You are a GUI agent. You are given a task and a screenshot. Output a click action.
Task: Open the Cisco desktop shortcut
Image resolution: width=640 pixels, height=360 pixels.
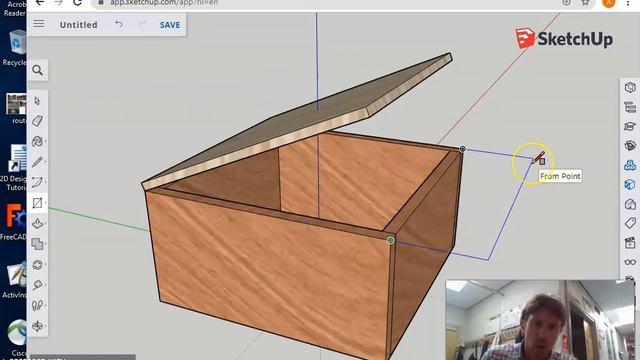[17, 338]
